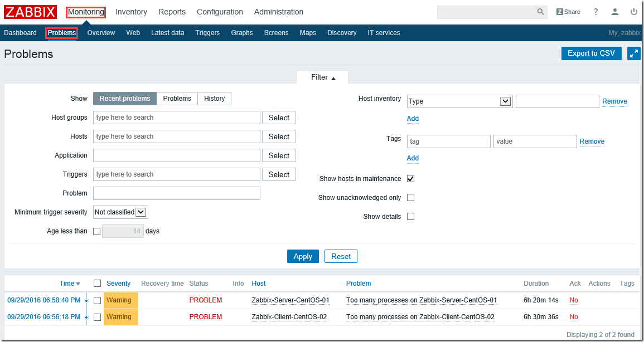644x342 pixels.
Task: Check the Zabbix-Client-CentOS-02 row checkbox
Action: coord(98,317)
